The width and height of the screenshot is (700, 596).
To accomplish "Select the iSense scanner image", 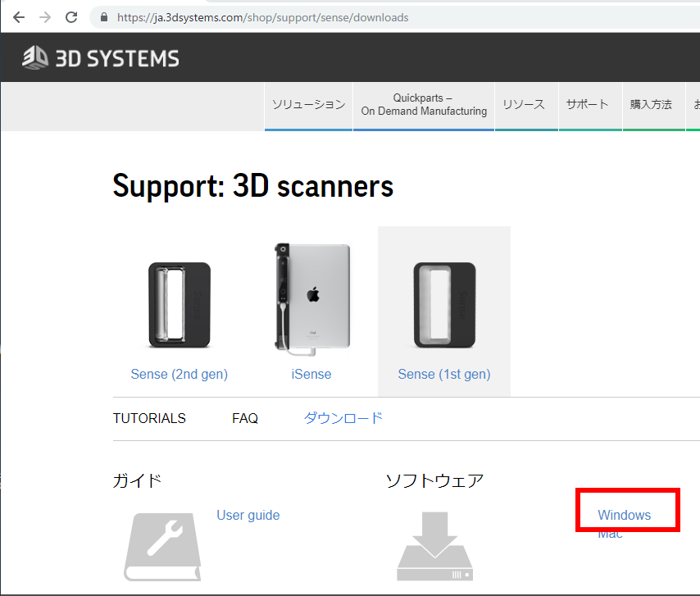I will (x=312, y=299).
